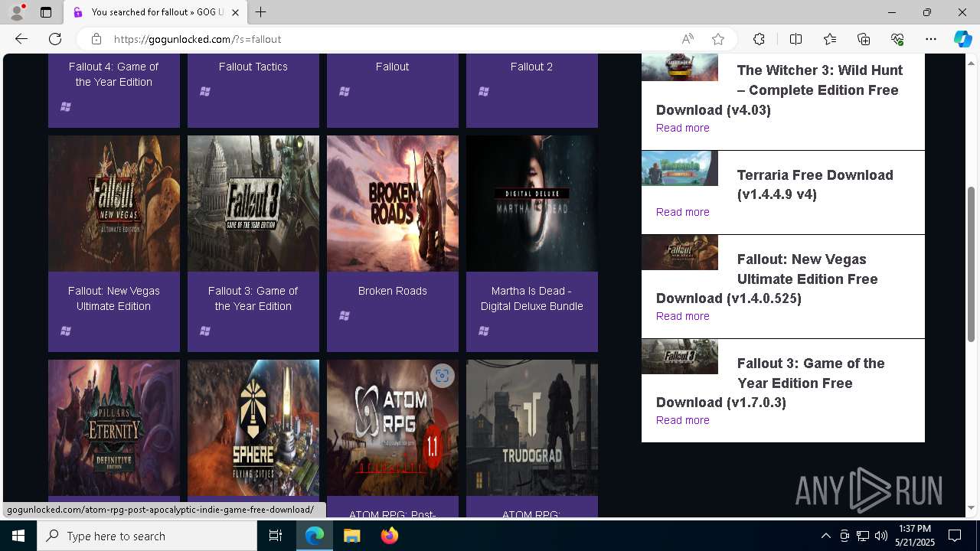Image resolution: width=980 pixels, height=551 pixels.
Task: Open Task View on the taskbar
Action: tap(276, 536)
